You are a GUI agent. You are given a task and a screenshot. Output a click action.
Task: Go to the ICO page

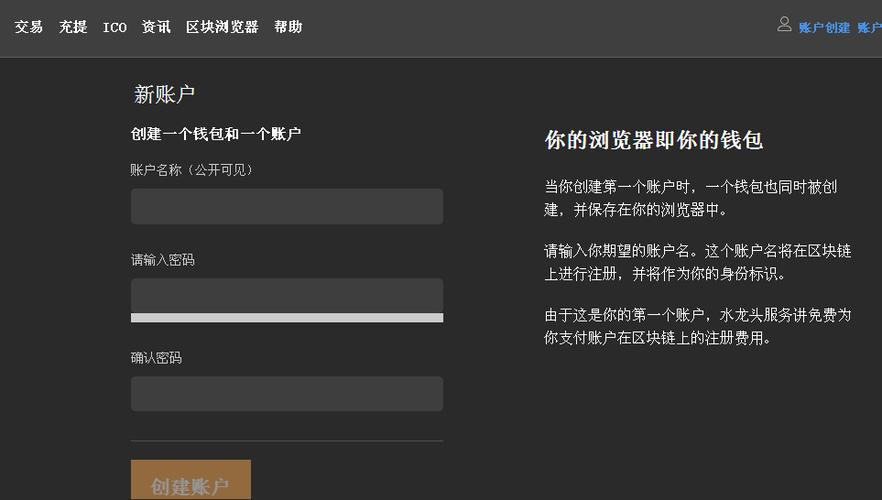point(115,27)
